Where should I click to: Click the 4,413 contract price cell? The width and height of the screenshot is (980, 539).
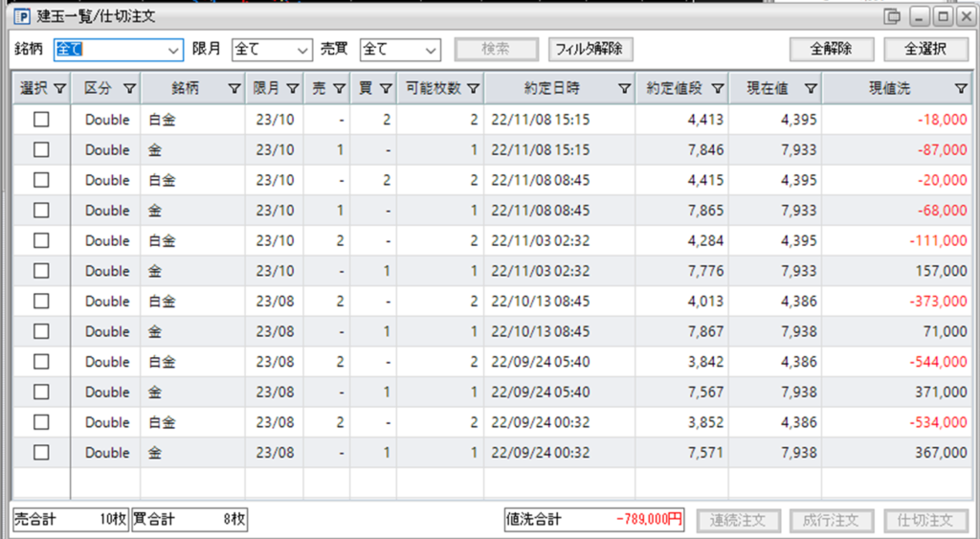coord(705,120)
